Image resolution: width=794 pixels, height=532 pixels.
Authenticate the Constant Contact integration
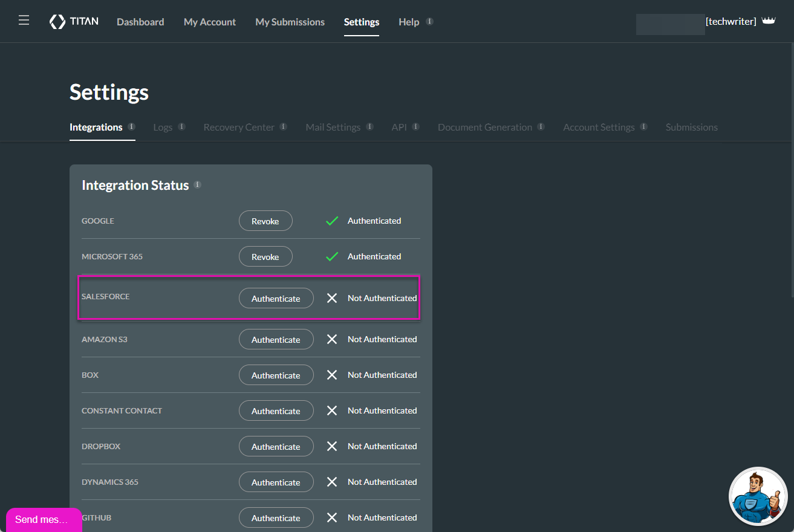(x=276, y=410)
